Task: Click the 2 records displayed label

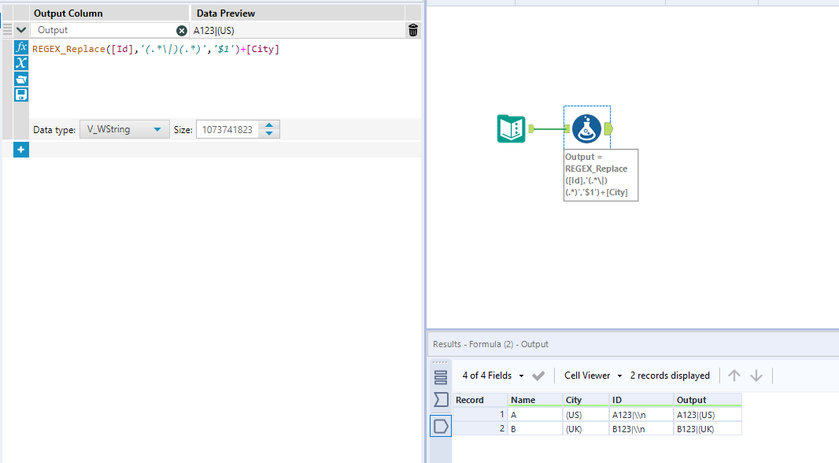Action: 670,376
